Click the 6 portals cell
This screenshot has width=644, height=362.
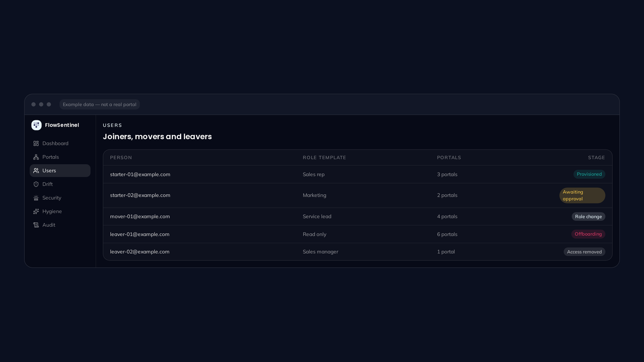coord(447,234)
